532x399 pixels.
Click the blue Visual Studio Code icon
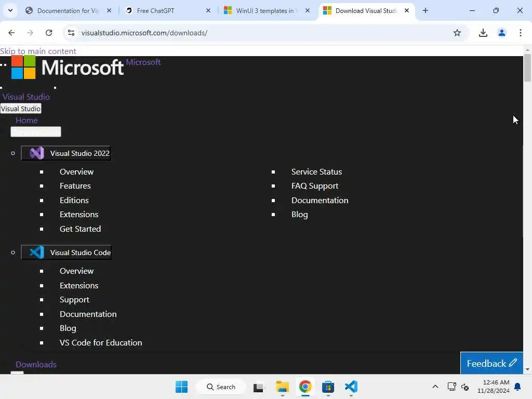coord(37,252)
